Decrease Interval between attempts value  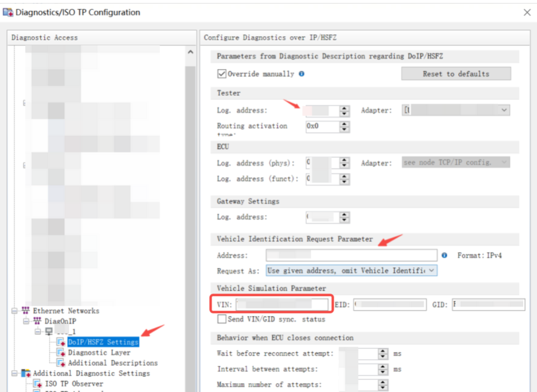coord(383,372)
